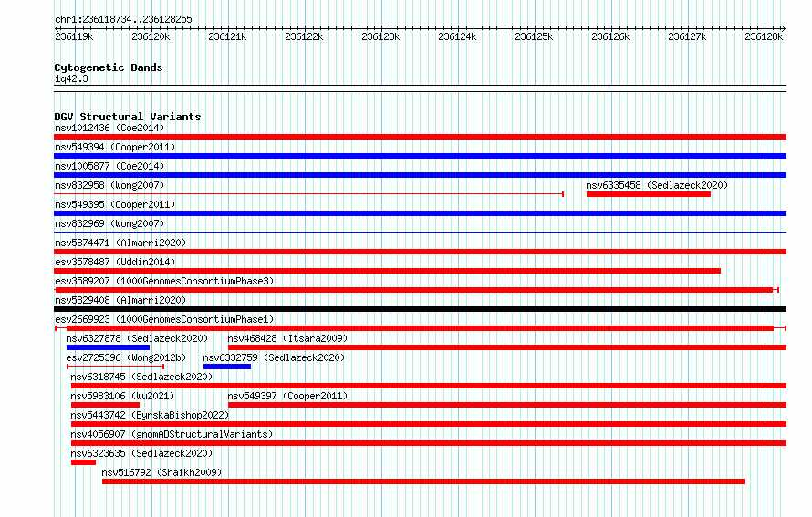Select the red bar of esv2669923
Screen dimensions: 812x517
pyautogui.click(x=420, y=328)
